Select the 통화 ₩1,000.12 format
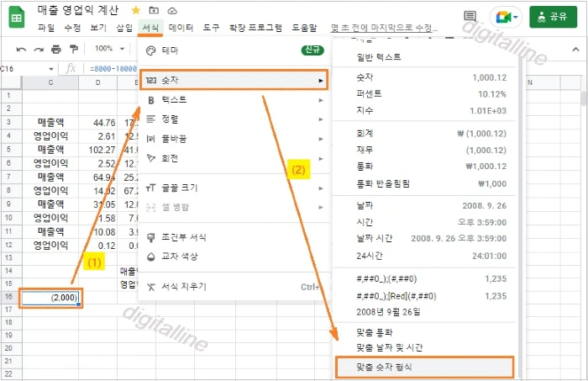Screen dimensions: 588x381 [424, 167]
